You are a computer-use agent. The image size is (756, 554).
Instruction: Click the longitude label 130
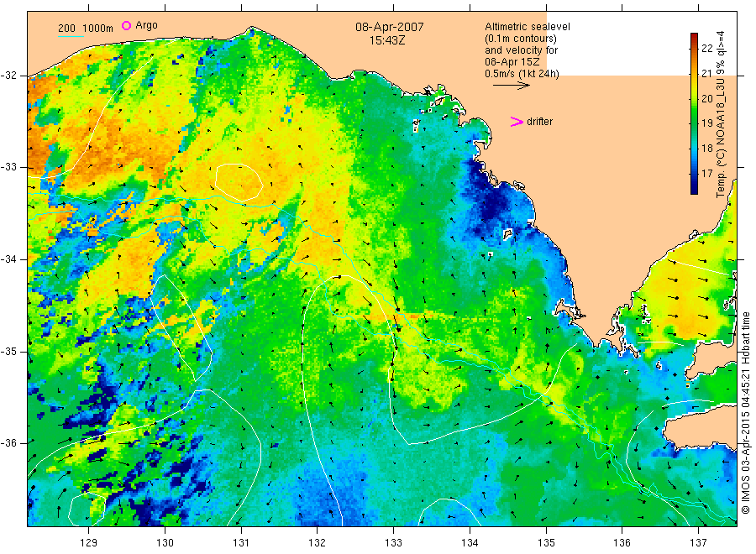(x=165, y=543)
